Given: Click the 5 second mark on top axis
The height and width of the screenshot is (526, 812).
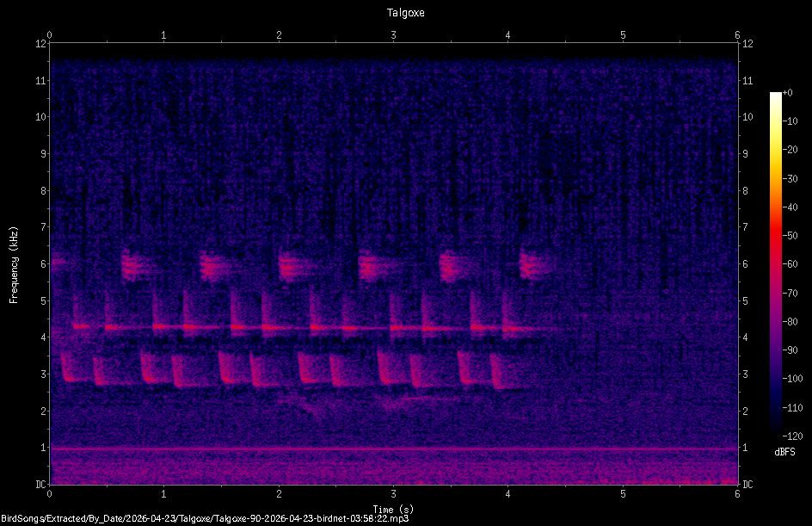Looking at the screenshot, I should pos(623,35).
